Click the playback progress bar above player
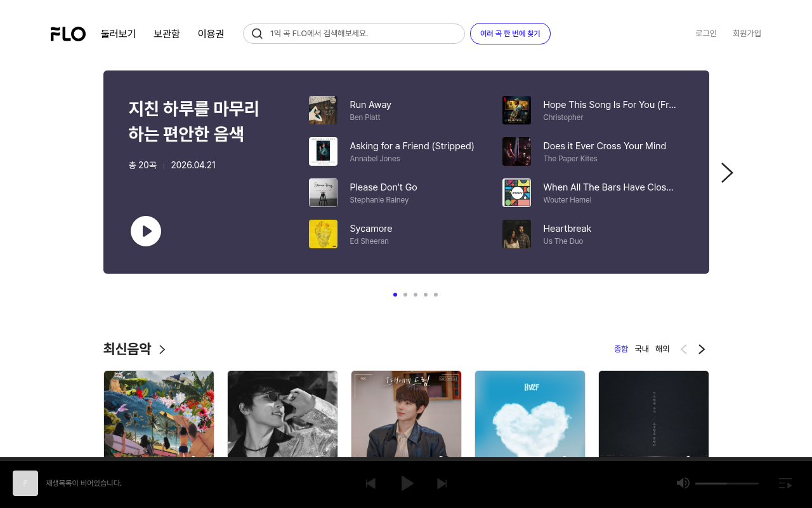 tap(406, 459)
